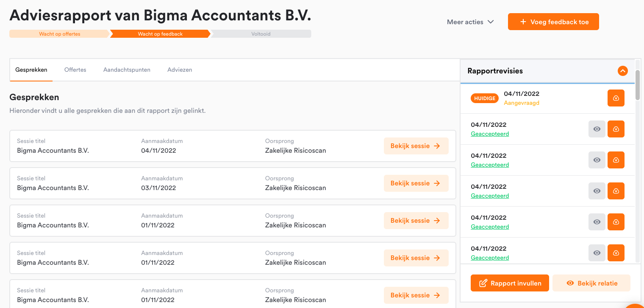Screen dimensions: 644x308
Task: Select the Wacht op offertes progress step
Action: coord(59,34)
